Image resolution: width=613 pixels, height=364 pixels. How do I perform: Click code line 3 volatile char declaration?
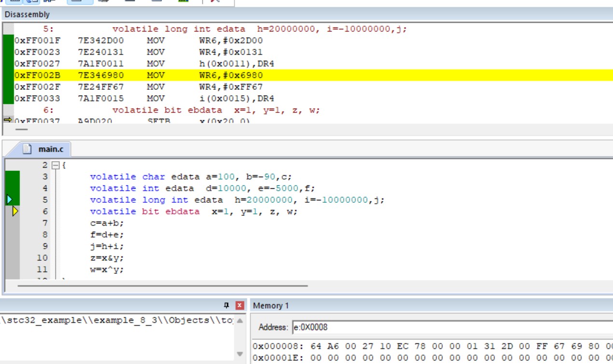191,177
